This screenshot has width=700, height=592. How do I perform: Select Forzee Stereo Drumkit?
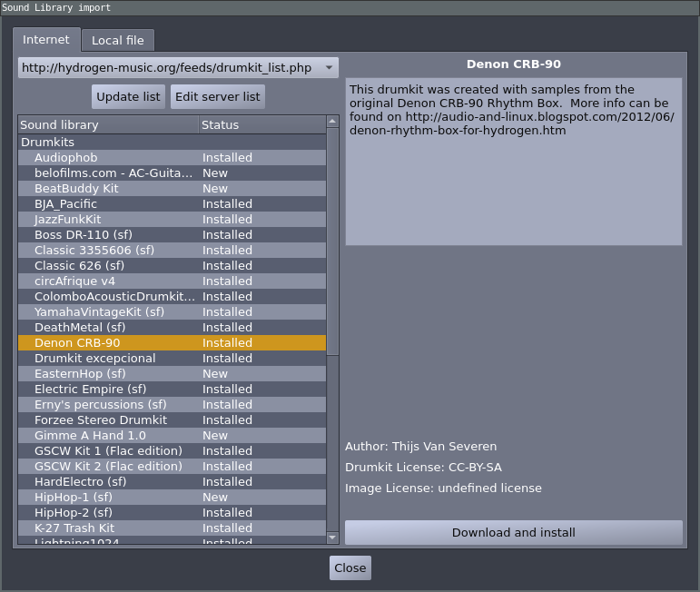click(172, 420)
